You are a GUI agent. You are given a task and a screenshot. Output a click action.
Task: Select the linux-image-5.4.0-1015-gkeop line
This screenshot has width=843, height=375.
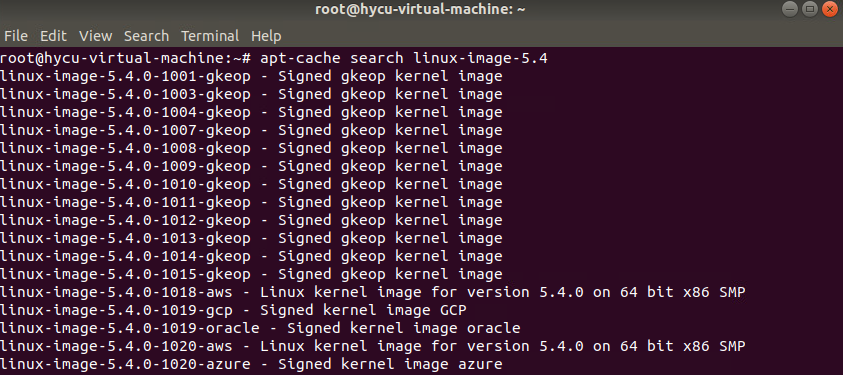tap(251, 274)
